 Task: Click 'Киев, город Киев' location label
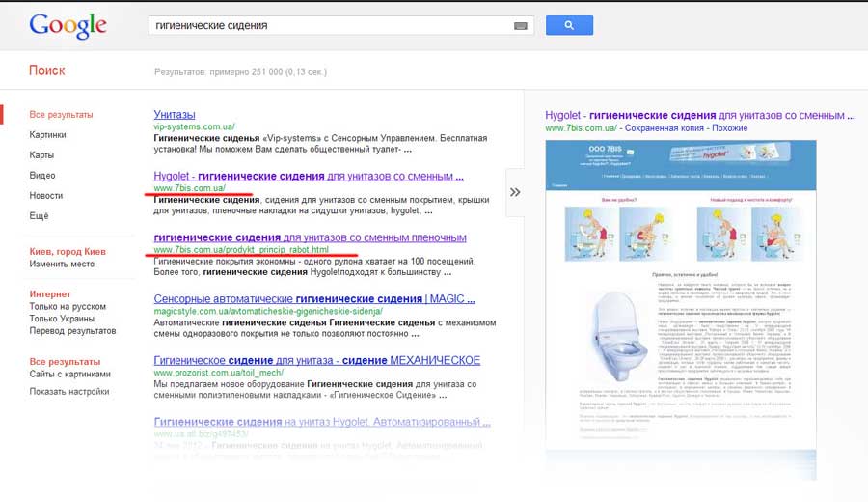tap(68, 252)
